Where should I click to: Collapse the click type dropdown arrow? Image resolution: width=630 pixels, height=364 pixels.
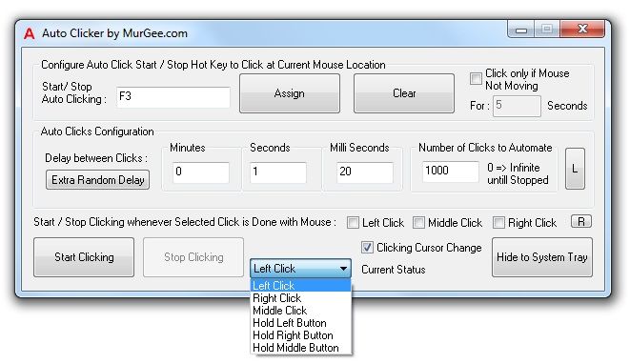pyautogui.click(x=343, y=269)
